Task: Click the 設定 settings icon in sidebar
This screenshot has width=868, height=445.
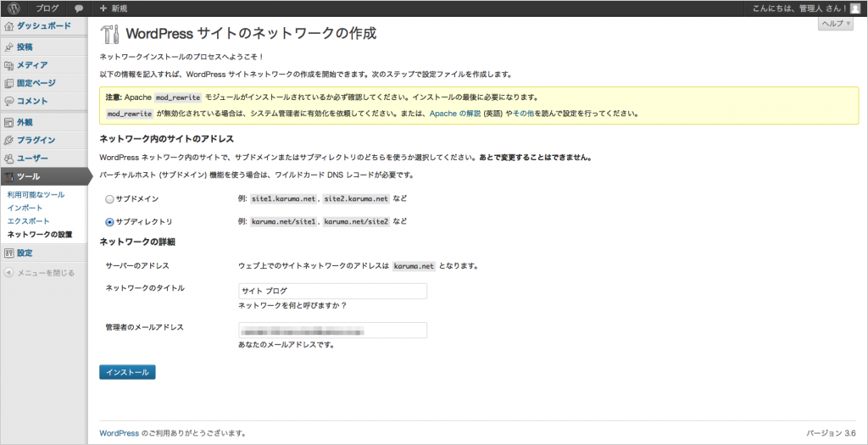Action: tap(8, 253)
